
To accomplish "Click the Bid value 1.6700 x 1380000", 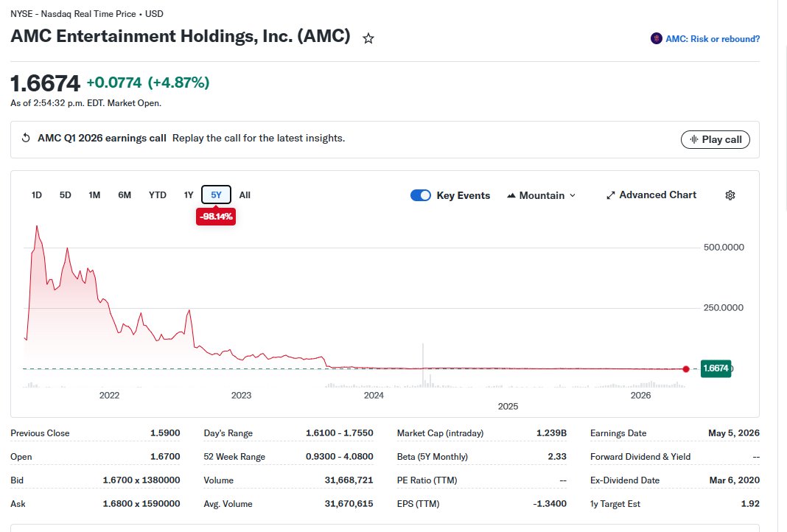I will pos(141,480).
